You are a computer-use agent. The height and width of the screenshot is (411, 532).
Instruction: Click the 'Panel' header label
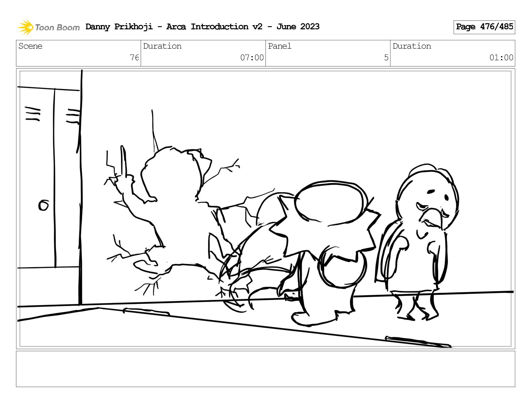coord(280,46)
